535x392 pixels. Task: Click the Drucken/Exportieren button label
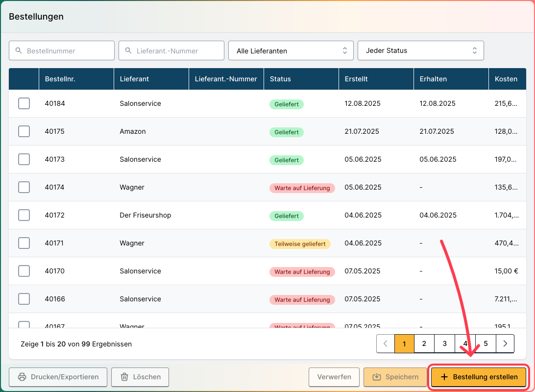65,377
